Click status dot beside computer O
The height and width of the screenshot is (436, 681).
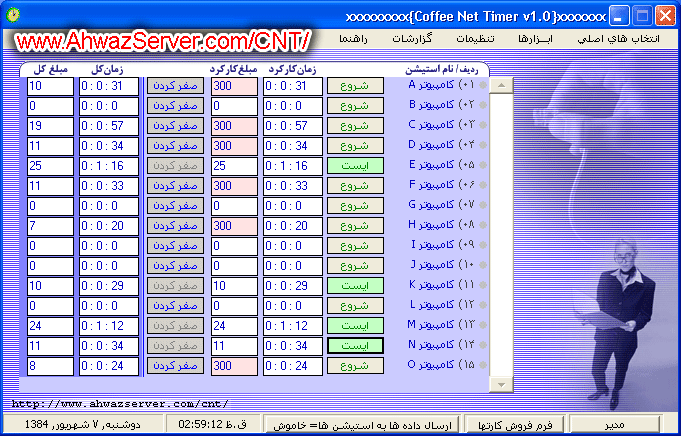click(483, 365)
